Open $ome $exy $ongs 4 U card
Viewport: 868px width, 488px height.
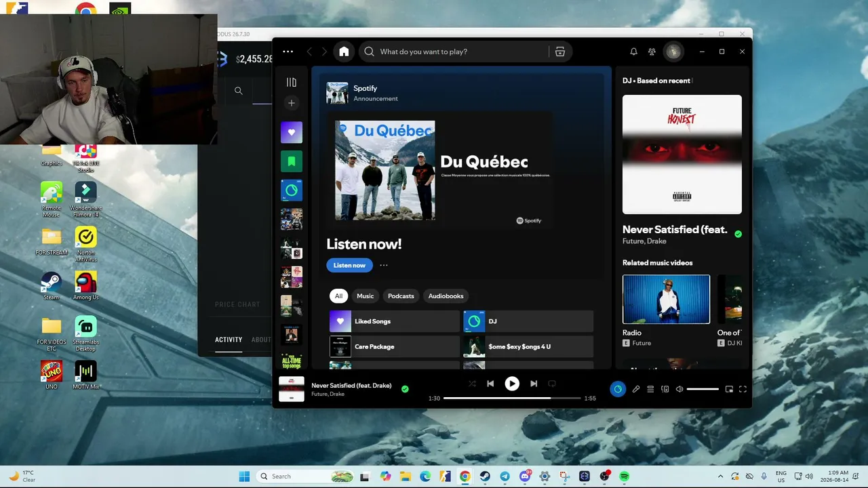(528, 346)
